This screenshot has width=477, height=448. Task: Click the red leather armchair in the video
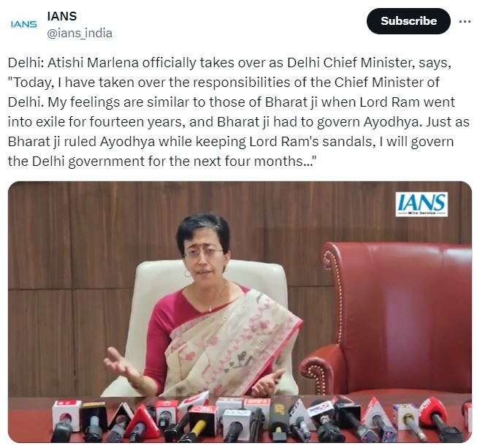point(392,316)
